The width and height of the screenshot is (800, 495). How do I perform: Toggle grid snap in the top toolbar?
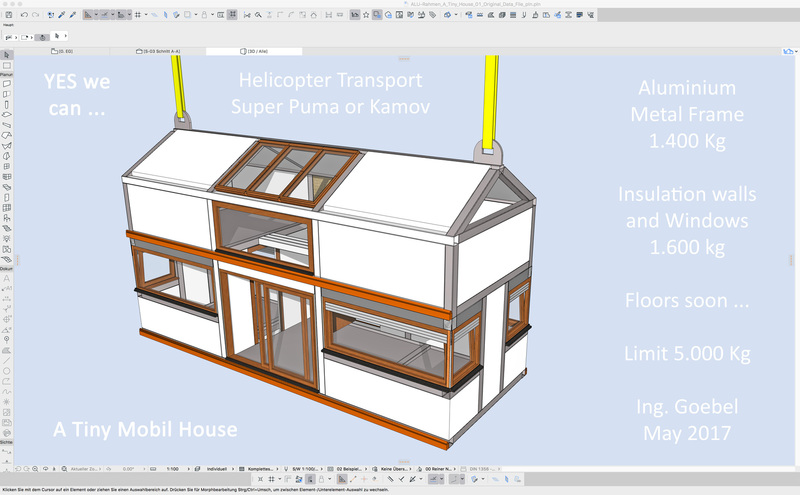[x=137, y=15]
